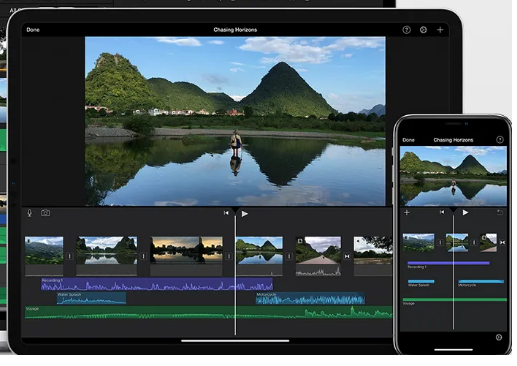Image resolution: width=517 pixels, height=366 pixels.
Task: Play the movie on iPhone
Action: pyautogui.click(x=465, y=212)
